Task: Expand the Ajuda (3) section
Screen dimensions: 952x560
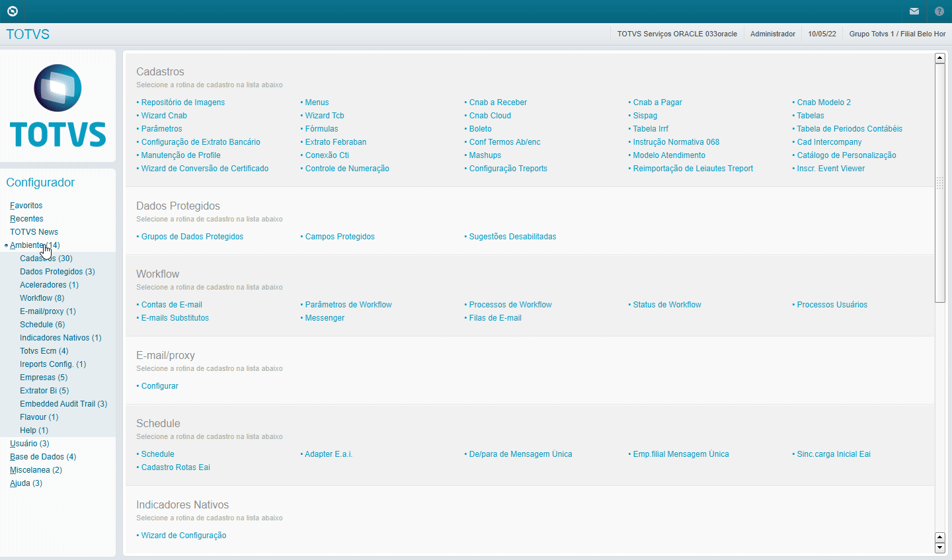Action: (x=26, y=483)
